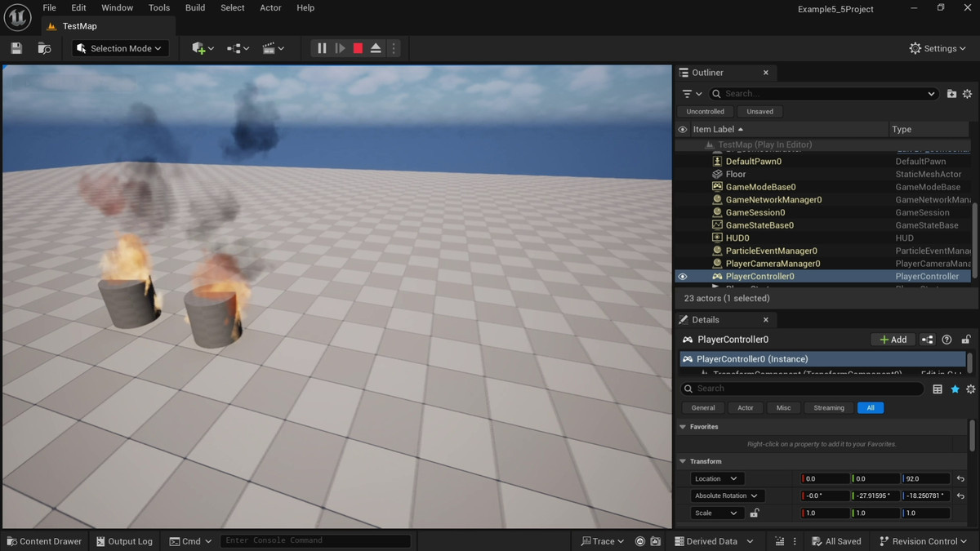
Task: Click the visibility column eye header
Action: pyautogui.click(x=683, y=130)
